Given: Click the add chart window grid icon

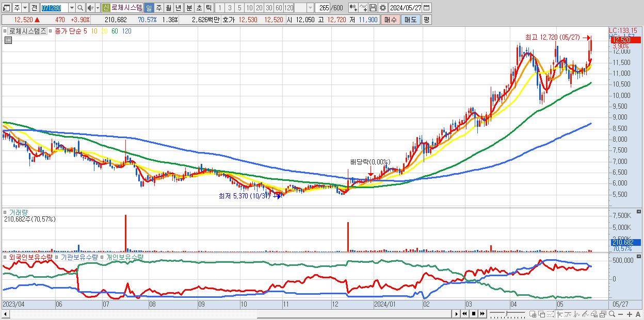Looking at the screenshot, I should (x=533, y=314).
